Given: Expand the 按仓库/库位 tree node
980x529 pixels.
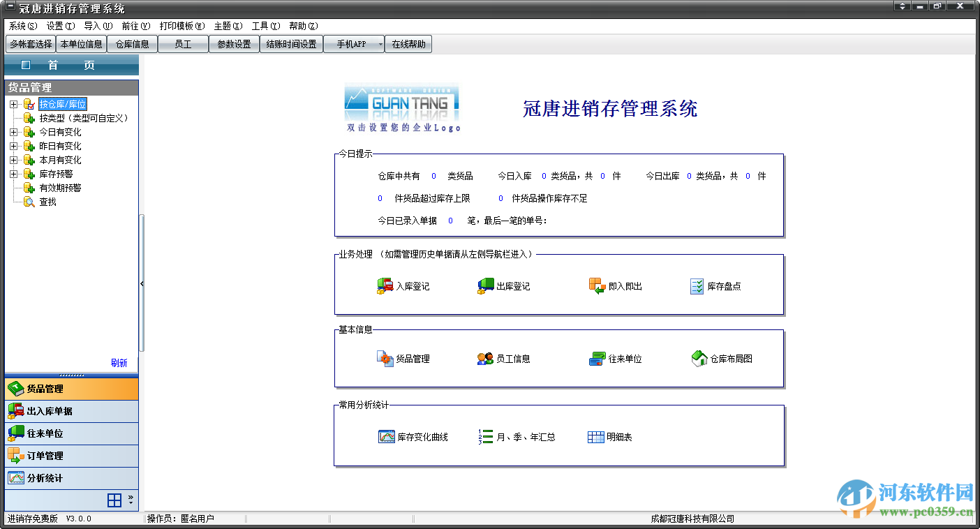Looking at the screenshot, I should [x=13, y=104].
